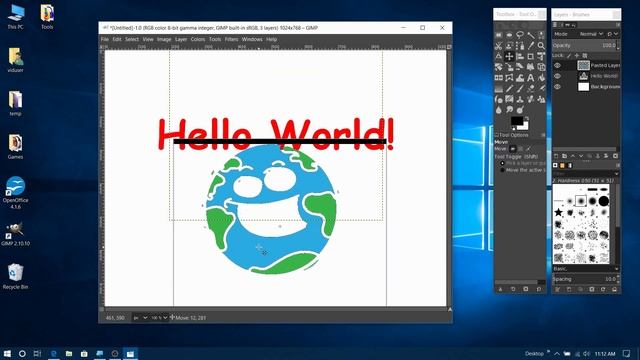Toggle lock pixels on the layer
The height and width of the screenshot is (360, 640).
tap(569, 56)
